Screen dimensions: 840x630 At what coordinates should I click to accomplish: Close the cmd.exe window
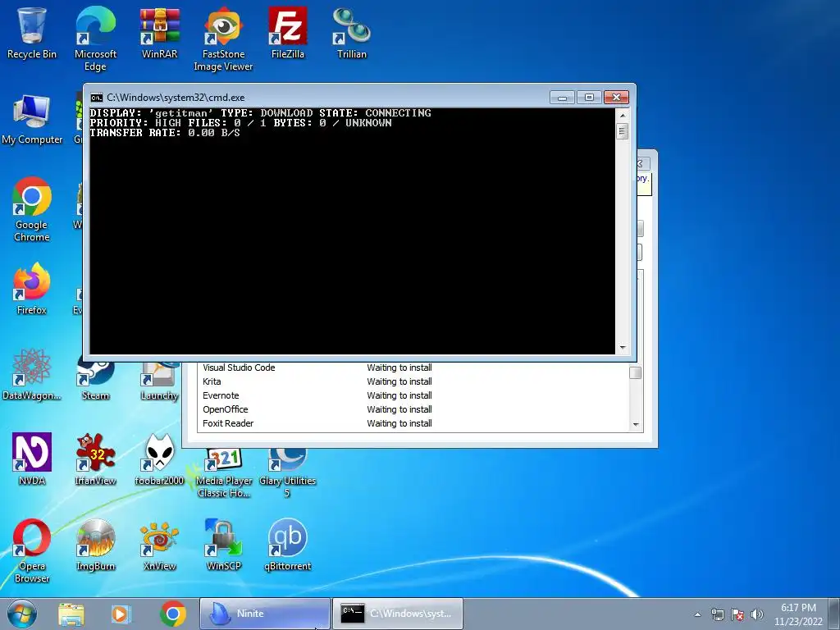click(x=616, y=98)
